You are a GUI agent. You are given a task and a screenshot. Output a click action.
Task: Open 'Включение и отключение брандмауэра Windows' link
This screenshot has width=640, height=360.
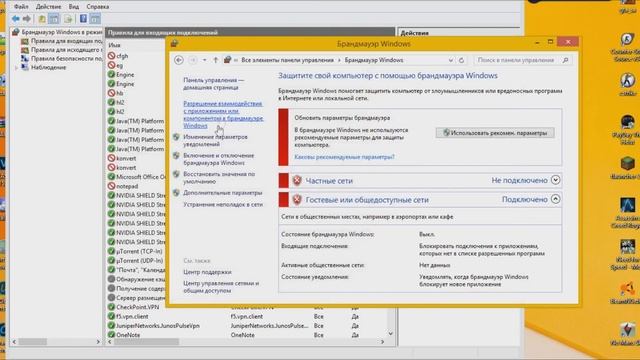218,159
